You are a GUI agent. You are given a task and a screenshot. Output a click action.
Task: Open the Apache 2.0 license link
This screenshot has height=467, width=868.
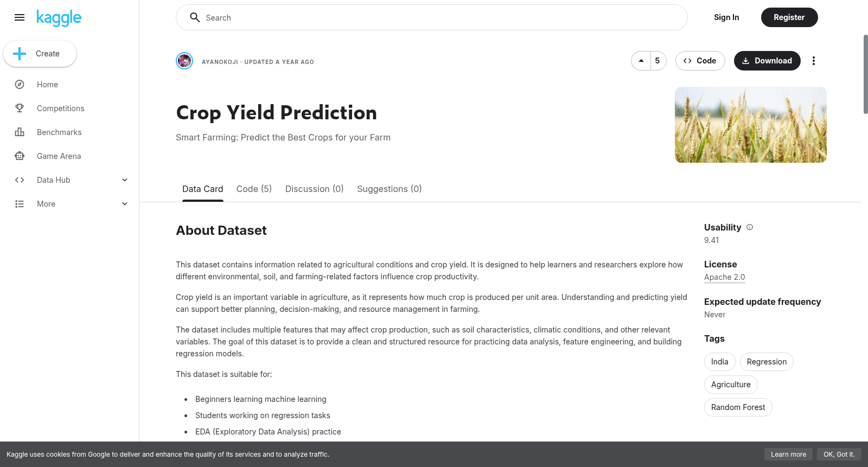(724, 277)
